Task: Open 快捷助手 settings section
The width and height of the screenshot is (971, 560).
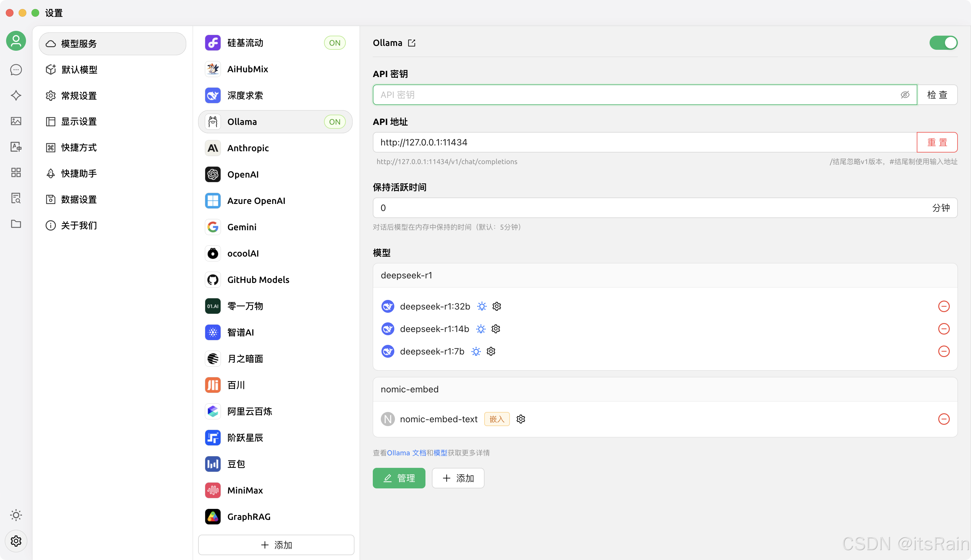Action: coord(112,173)
